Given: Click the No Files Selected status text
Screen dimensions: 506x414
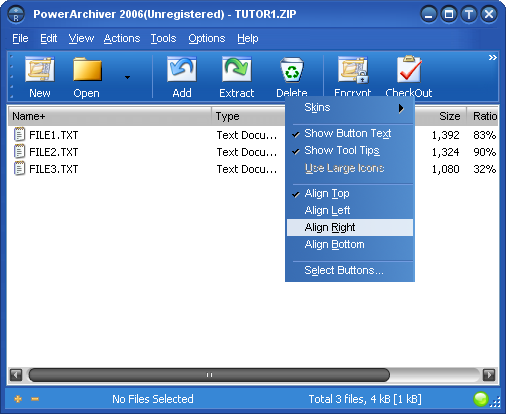Looking at the screenshot, I should tap(153, 399).
